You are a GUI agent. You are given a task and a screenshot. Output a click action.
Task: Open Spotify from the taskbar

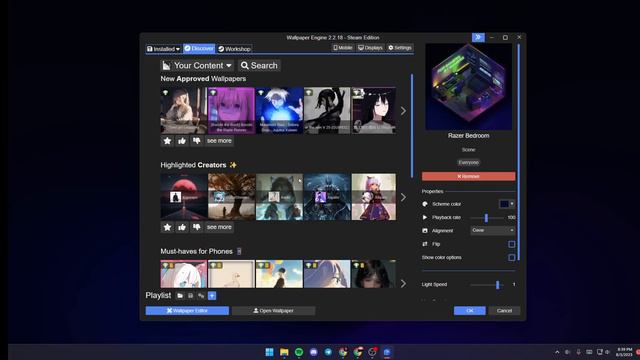pyautogui.click(x=299, y=352)
